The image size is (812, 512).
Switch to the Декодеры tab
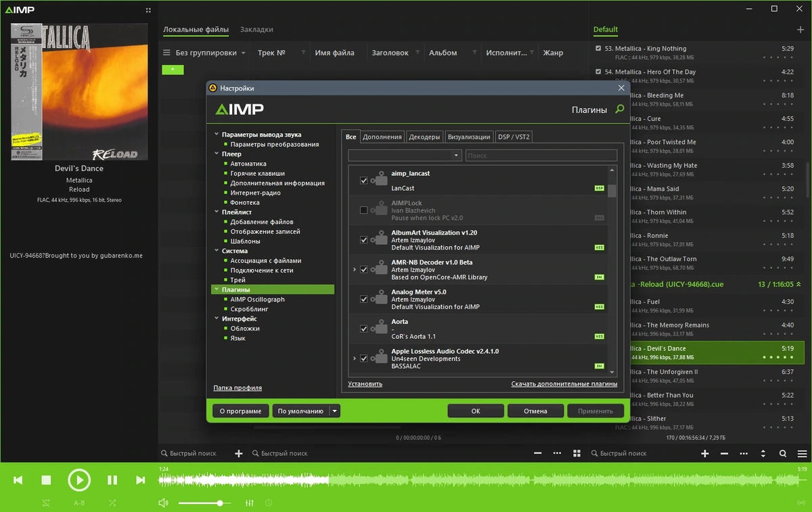[x=424, y=137]
